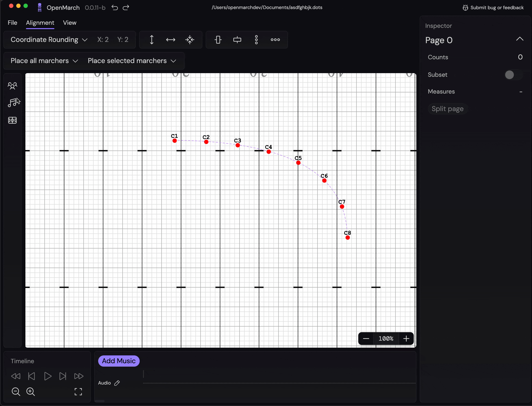Snap marchers to nearest whole step

[x=190, y=40]
